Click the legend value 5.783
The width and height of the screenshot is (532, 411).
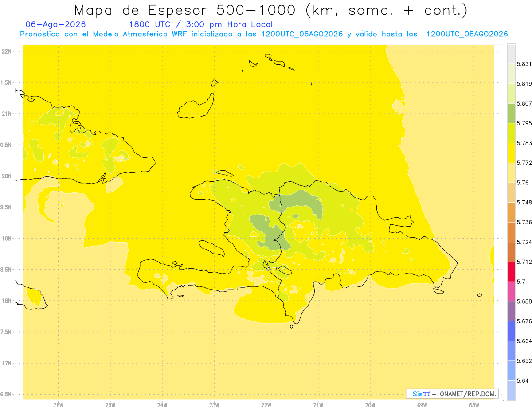click(524, 143)
